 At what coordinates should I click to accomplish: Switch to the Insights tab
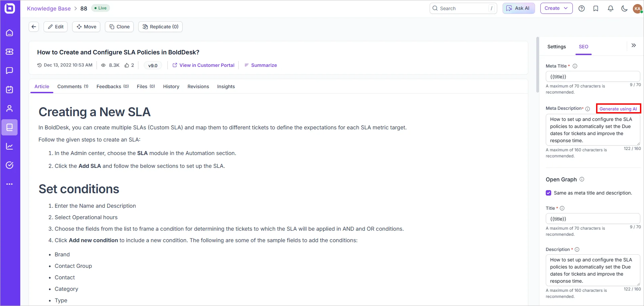tap(226, 86)
